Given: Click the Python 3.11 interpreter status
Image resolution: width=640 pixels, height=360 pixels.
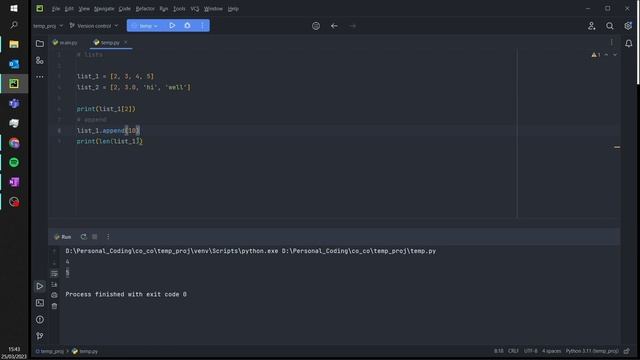Looking at the screenshot, I should [x=592, y=351].
